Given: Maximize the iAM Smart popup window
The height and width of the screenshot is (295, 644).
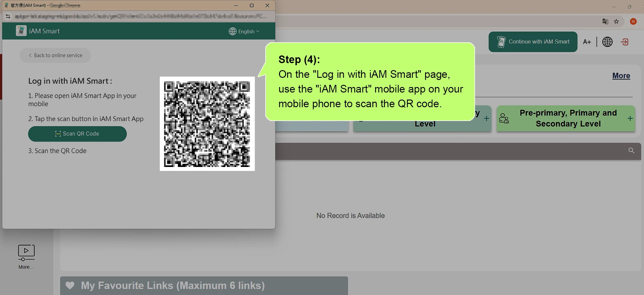Looking at the screenshot, I should pyautogui.click(x=252, y=6).
